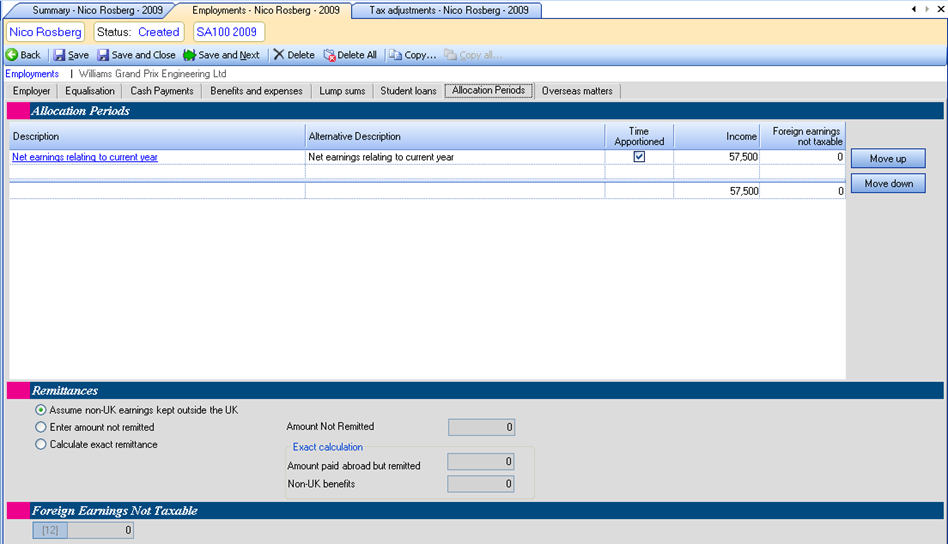This screenshot has width=948, height=544.
Task: Click the Time Apportioned column header
Action: (x=639, y=136)
